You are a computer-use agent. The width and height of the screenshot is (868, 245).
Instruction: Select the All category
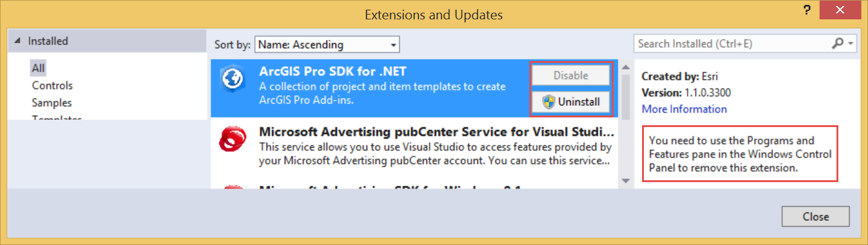click(39, 68)
